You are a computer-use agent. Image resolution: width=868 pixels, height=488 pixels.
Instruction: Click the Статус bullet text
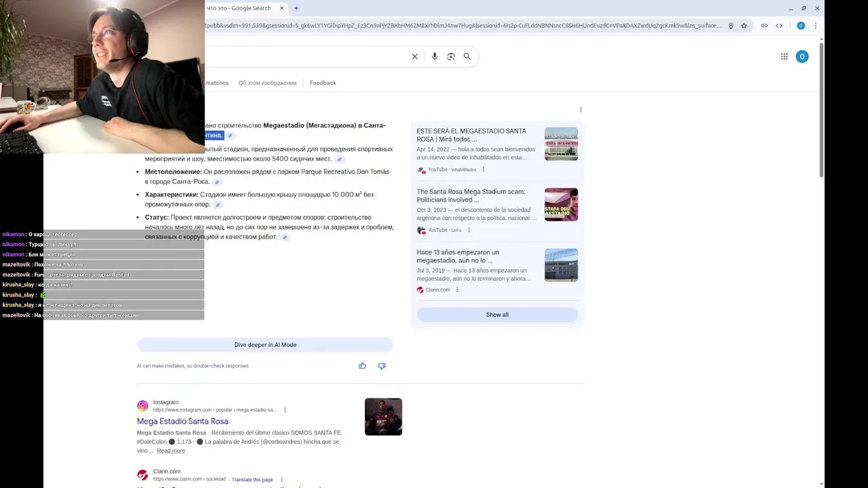[269, 227]
